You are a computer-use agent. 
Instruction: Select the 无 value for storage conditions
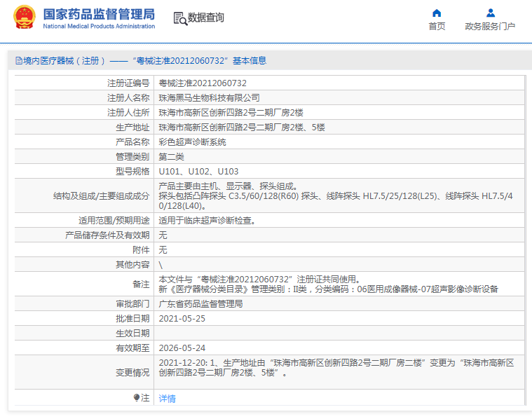click(x=163, y=235)
